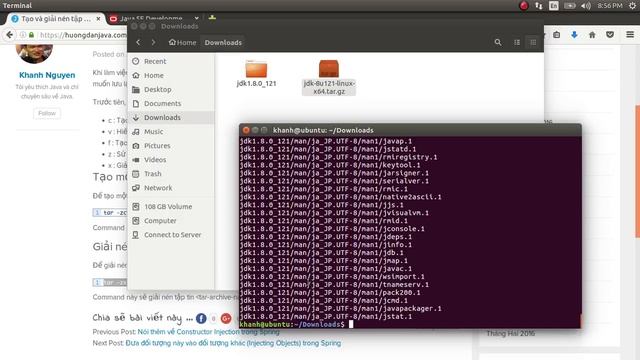
Task: Open the keyboard input indicator
Action: (554, 6)
